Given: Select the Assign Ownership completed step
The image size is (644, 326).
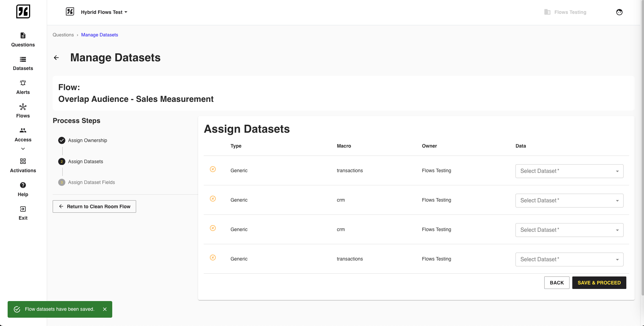Looking at the screenshot, I should pyautogui.click(x=83, y=140).
